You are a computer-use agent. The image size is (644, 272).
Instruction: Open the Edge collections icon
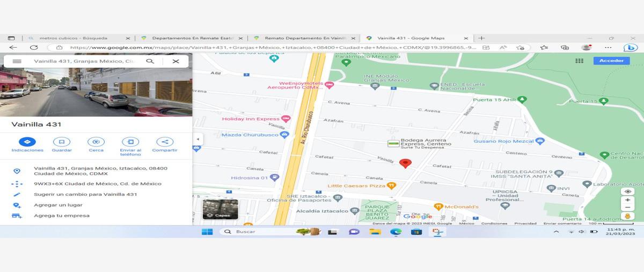565,48
